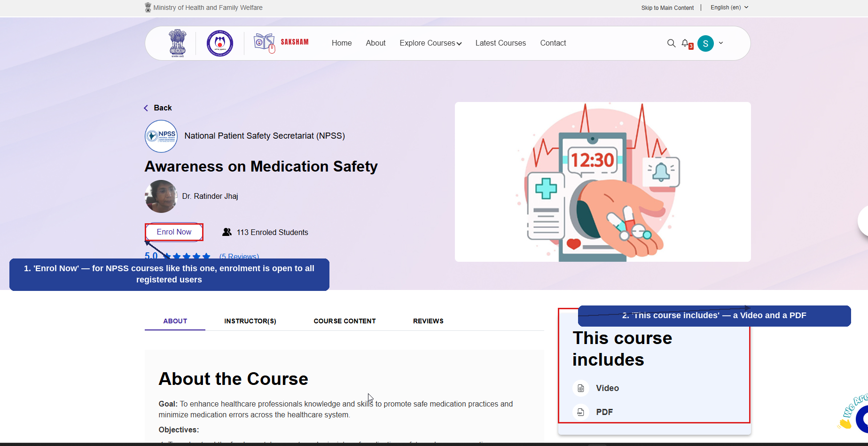Click the Ministry of Health and Family Welfare text
The height and width of the screenshot is (446, 868).
click(x=208, y=8)
